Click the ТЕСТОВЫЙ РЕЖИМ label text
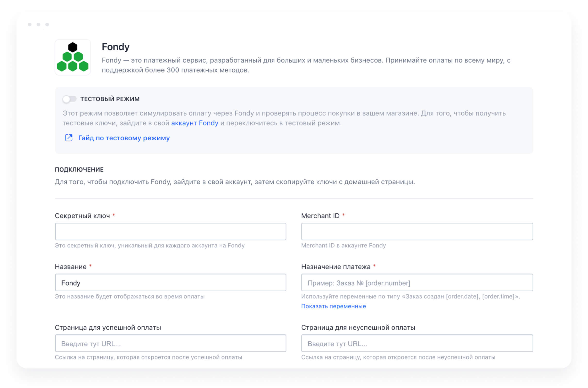Image resolution: width=588 pixels, height=388 pixels. (110, 99)
